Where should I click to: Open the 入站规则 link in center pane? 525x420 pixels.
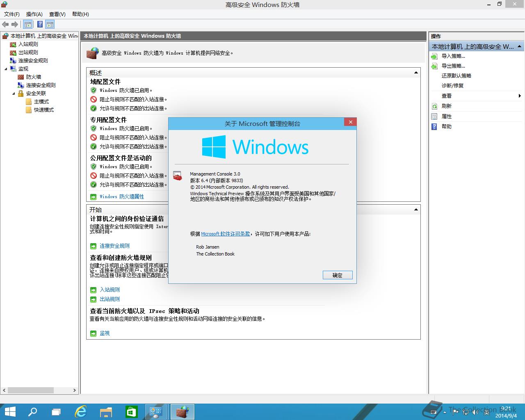[110, 290]
